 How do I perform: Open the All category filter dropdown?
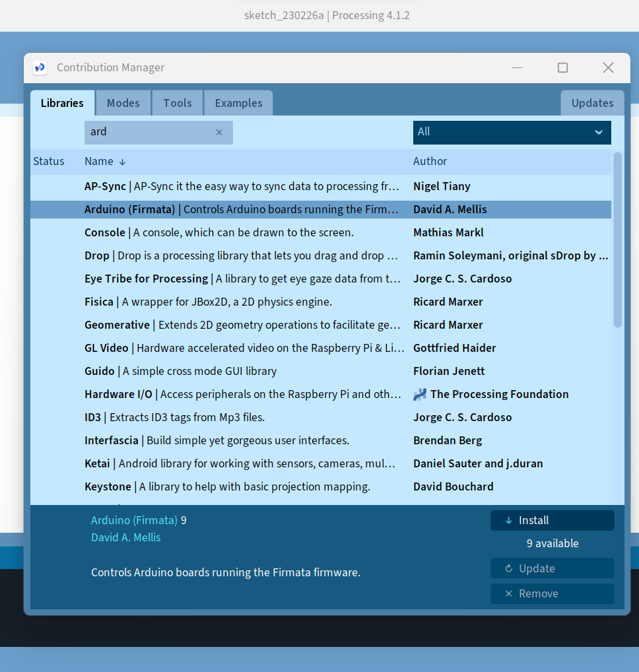[x=512, y=133]
